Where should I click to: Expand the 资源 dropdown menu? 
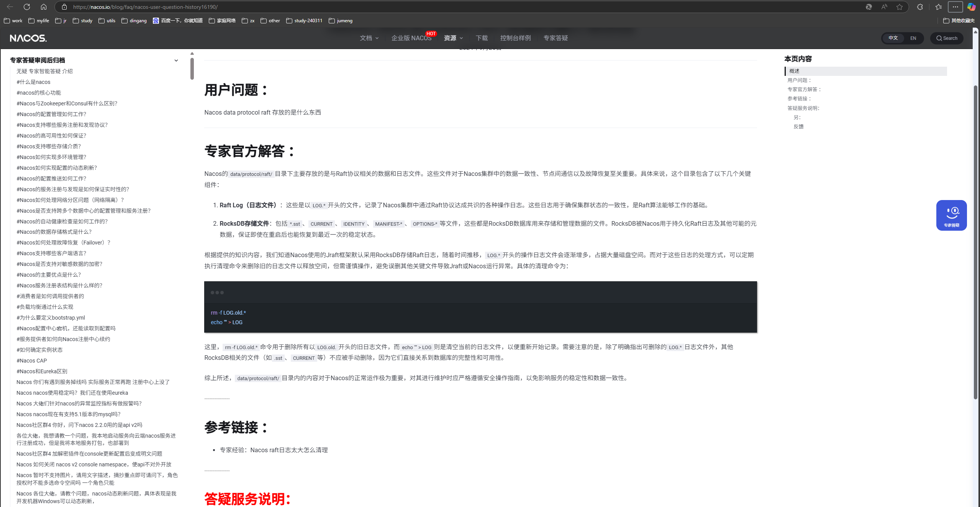[453, 38]
